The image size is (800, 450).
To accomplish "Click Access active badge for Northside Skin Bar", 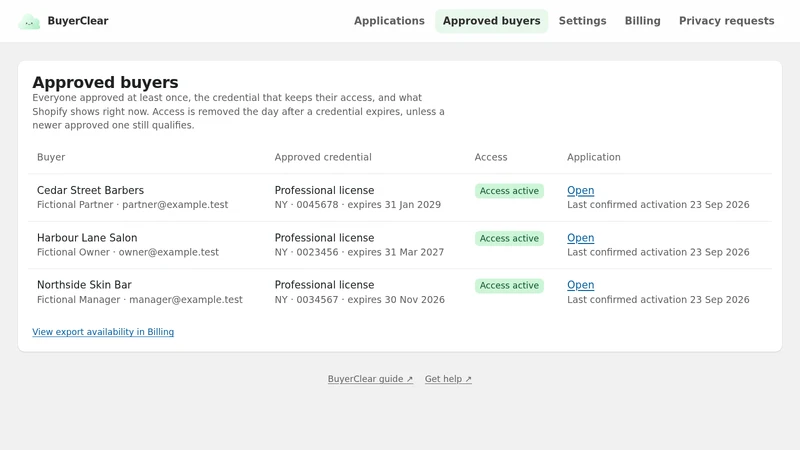I will coord(509,285).
